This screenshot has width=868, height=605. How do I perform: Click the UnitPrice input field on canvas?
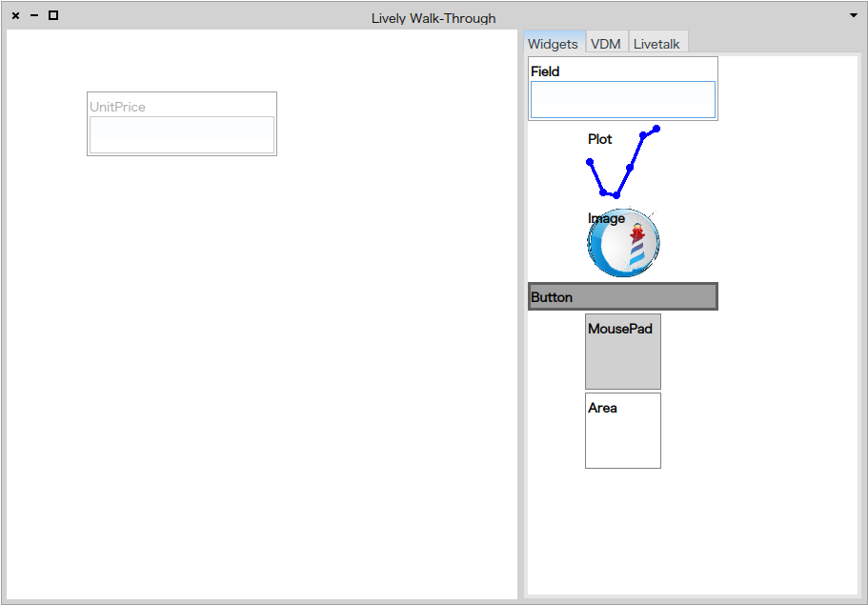pos(182,134)
